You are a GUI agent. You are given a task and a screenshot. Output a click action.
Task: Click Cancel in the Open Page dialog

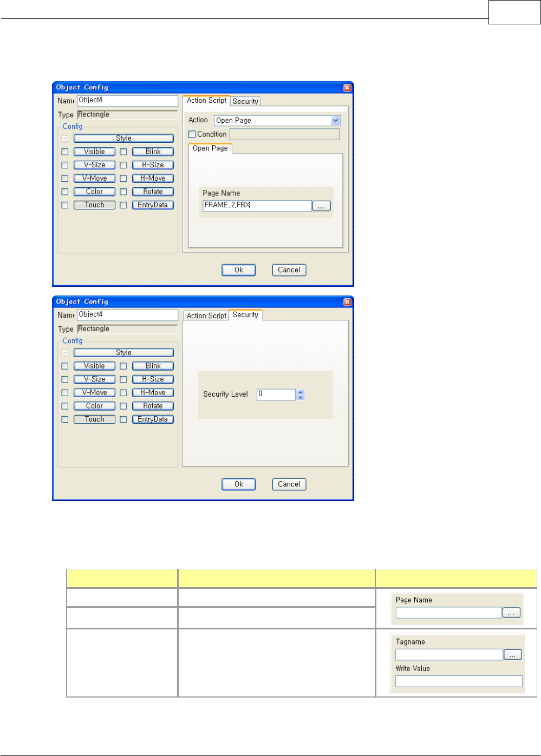click(289, 270)
